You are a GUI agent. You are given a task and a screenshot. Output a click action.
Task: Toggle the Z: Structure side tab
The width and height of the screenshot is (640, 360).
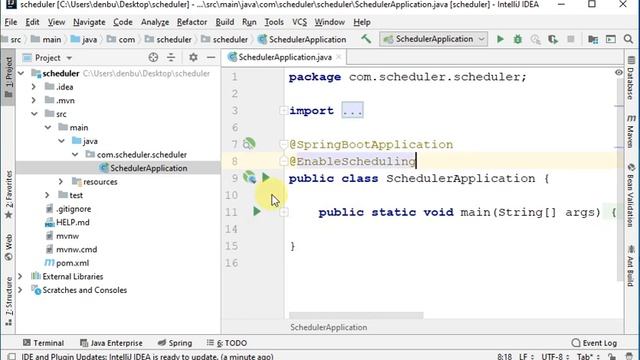pos(8,301)
